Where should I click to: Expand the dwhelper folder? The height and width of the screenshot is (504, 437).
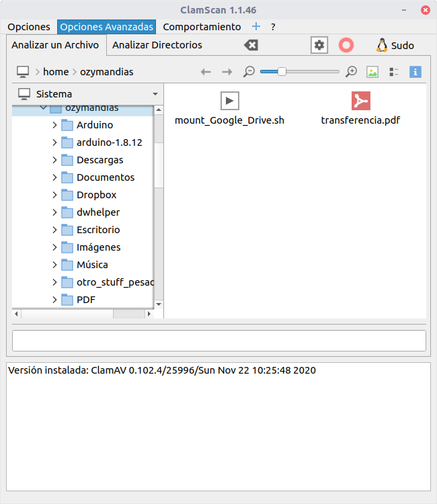point(54,212)
